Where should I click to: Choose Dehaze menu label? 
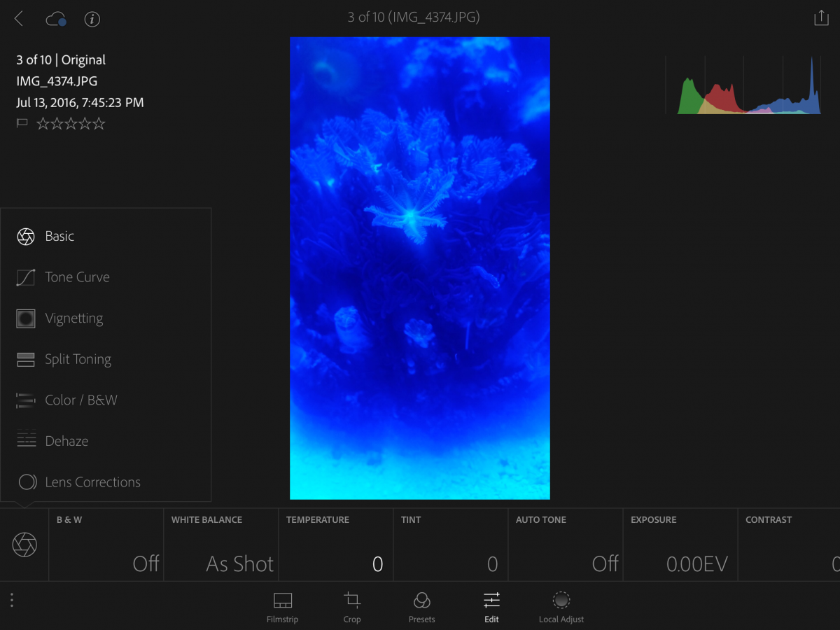(x=66, y=441)
